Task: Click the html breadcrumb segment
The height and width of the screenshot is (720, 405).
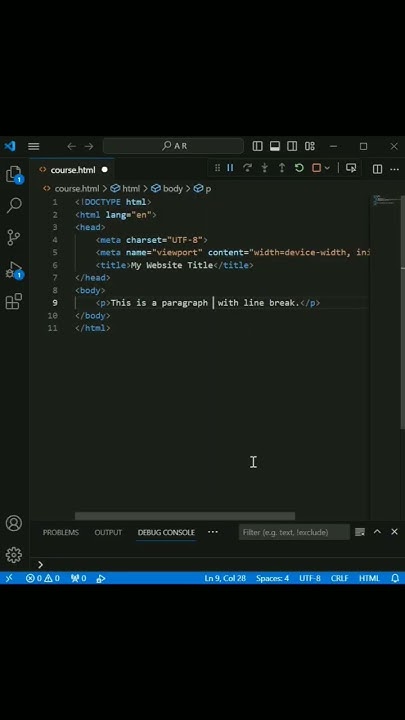Action: [130, 189]
